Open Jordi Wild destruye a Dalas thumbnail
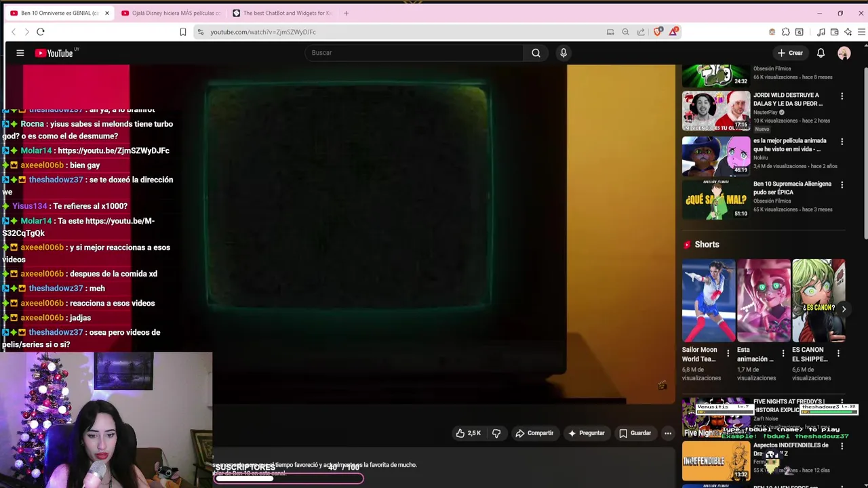 click(x=716, y=110)
